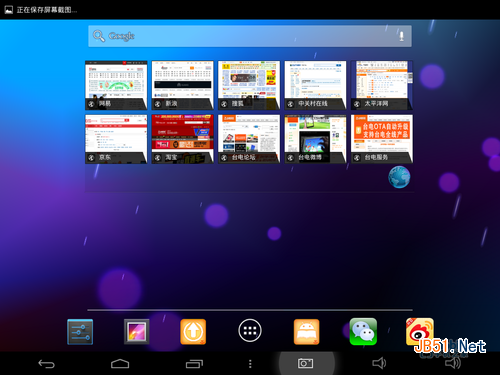Tap the right speaker volume button with sound waves
Screen dimensions: 500x375
453,363
